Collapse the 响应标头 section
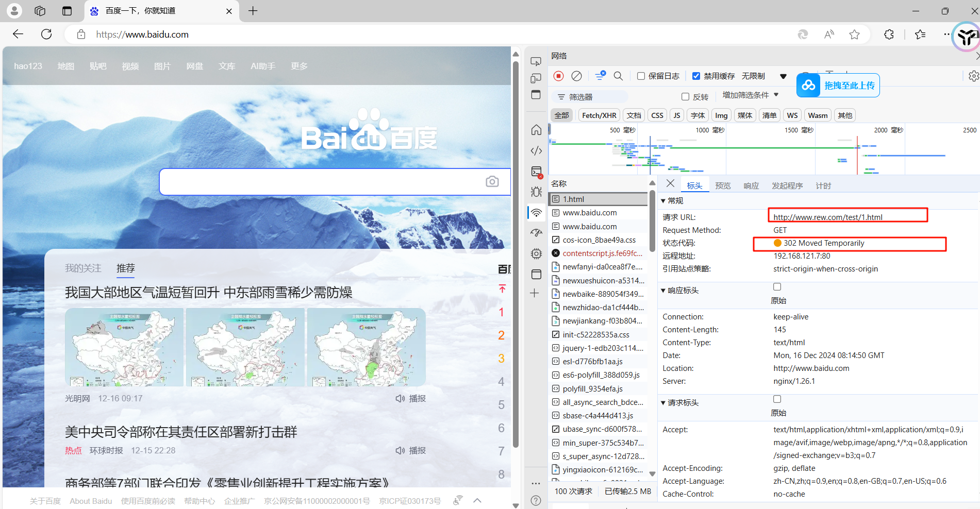 (663, 291)
